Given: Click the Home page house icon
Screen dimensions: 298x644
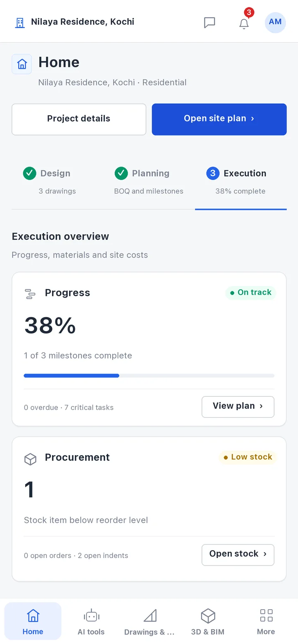Looking at the screenshot, I should click(22, 64).
